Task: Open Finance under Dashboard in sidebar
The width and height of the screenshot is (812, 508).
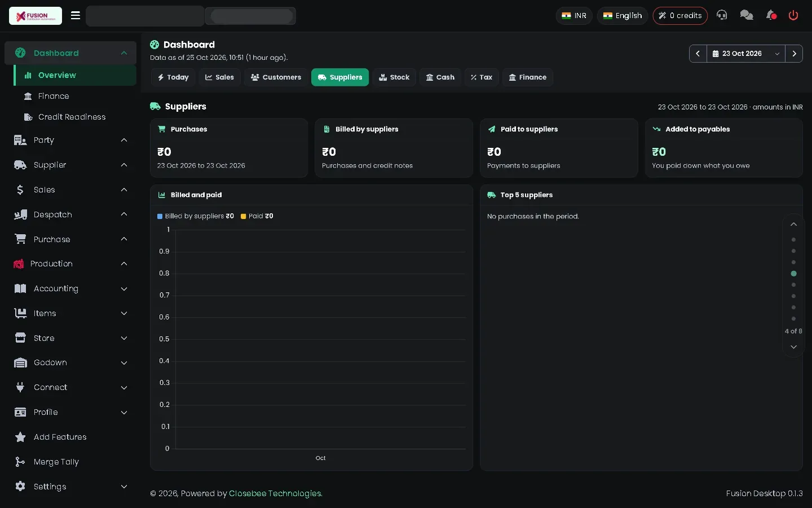Action: [x=75, y=96]
